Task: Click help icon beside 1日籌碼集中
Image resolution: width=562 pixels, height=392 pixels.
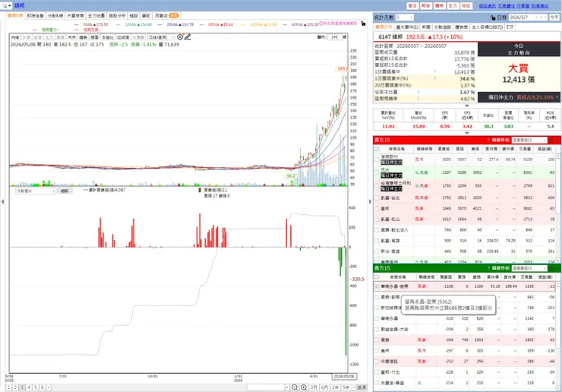Action: pyautogui.click(x=435, y=71)
